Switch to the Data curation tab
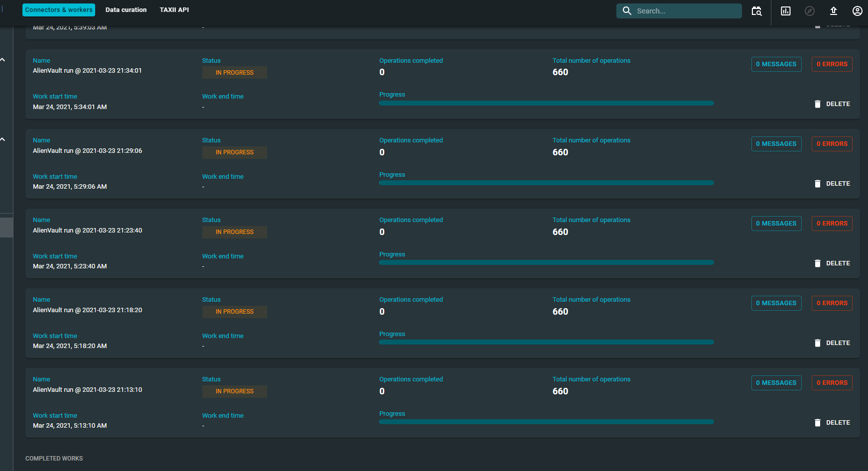Viewport: 868px width, 471px height. tap(126, 9)
